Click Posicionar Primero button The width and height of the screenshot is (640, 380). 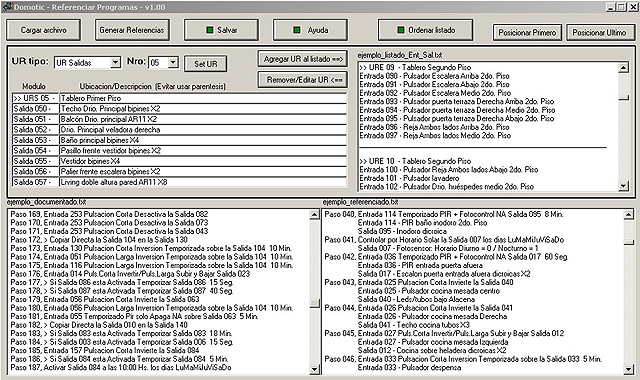click(x=527, y=33)
